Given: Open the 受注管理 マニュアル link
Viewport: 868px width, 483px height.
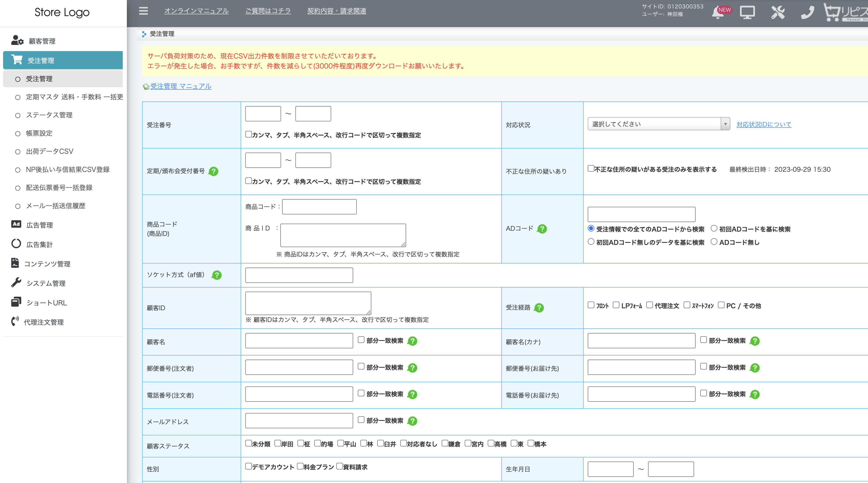Looking at the screenshot, I should (181, 86).
